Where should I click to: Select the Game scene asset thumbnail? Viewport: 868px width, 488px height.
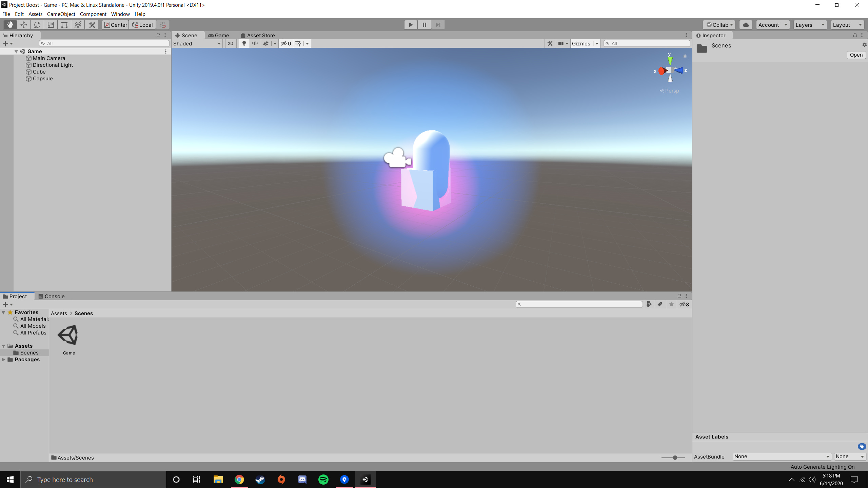(x=68, y=335)
